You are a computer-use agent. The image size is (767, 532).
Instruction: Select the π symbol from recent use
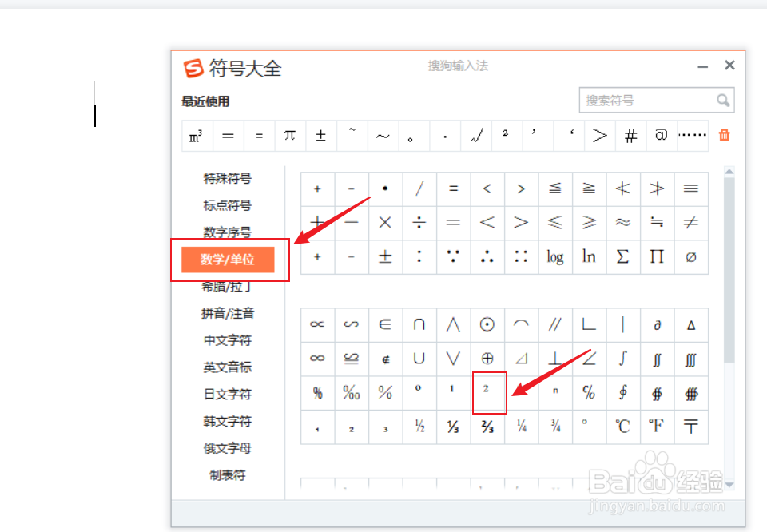tap(290, 136)
